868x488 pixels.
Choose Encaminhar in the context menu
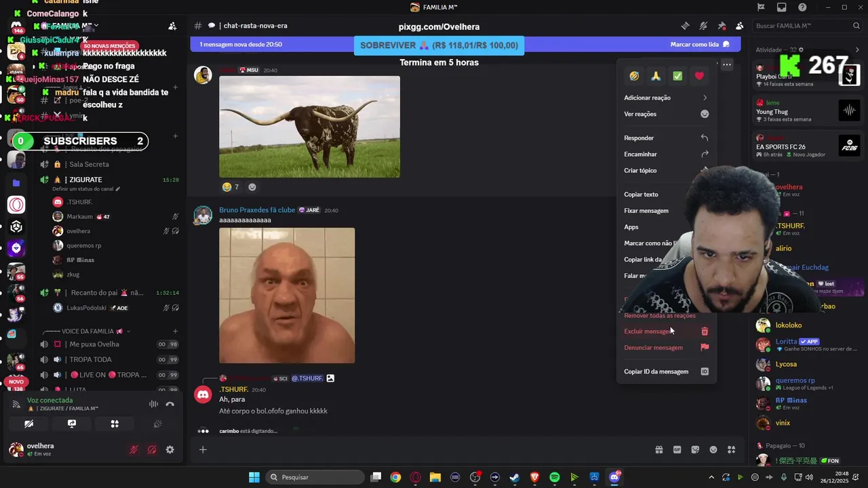click(x=667, y=154)
